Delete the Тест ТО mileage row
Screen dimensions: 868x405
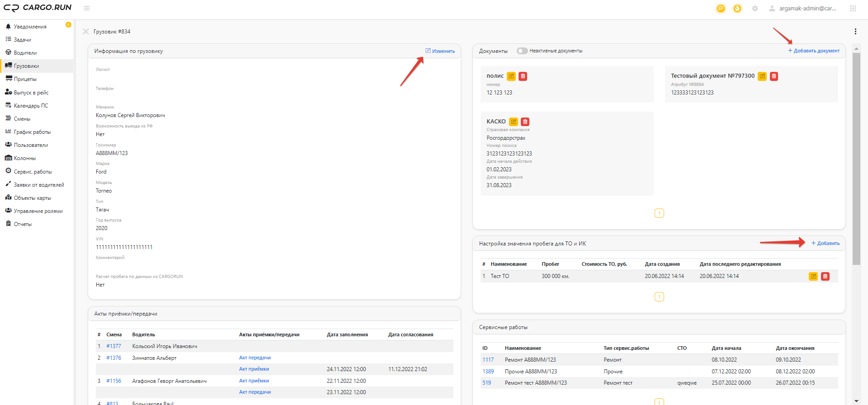[825, 276]
